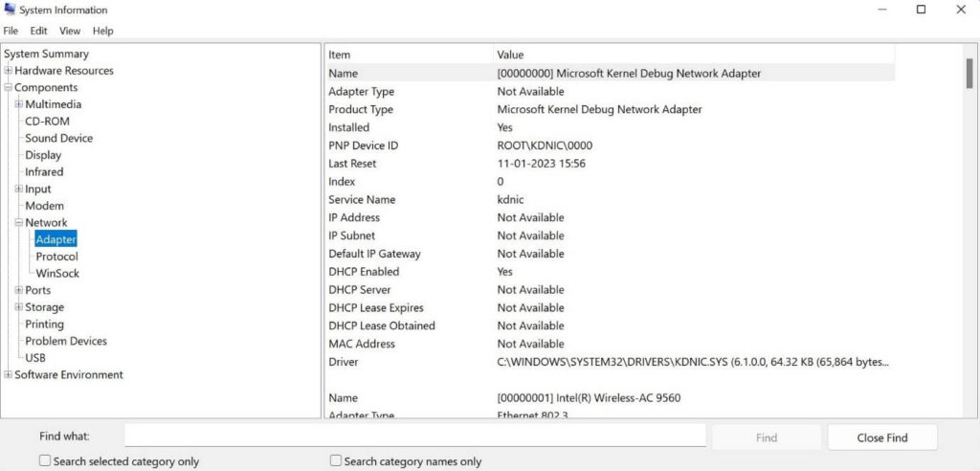This screenshot has width=980, height=471.
Task: Expand the Multimedia node
Action: (x=19, y=104)
